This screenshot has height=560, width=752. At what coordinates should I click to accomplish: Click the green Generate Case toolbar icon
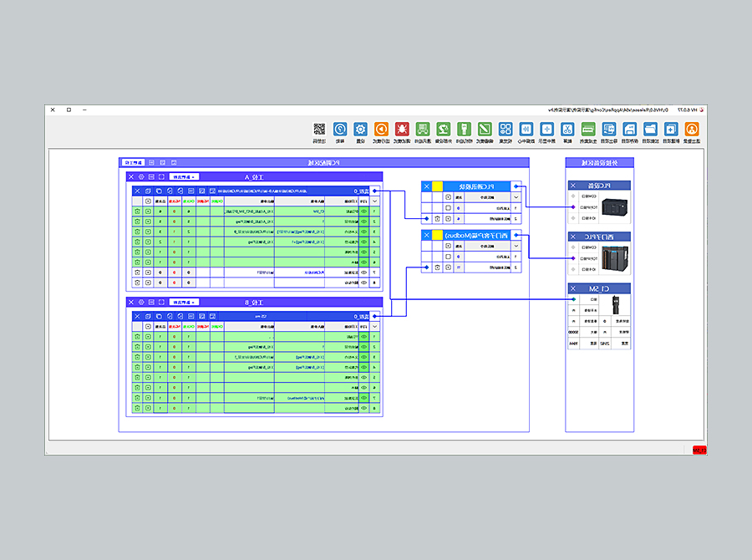pyautogui.click(x=588, y=129)
